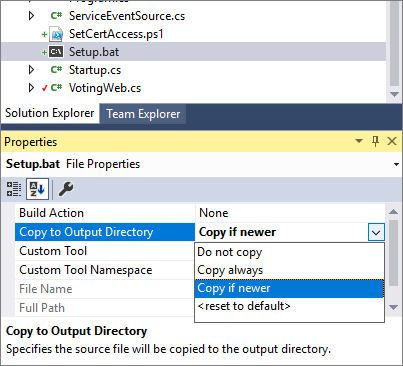Click the C# icon beside ServiceEventSource.cs
Viewport: 403px width, 366px height.
[56, 16]
